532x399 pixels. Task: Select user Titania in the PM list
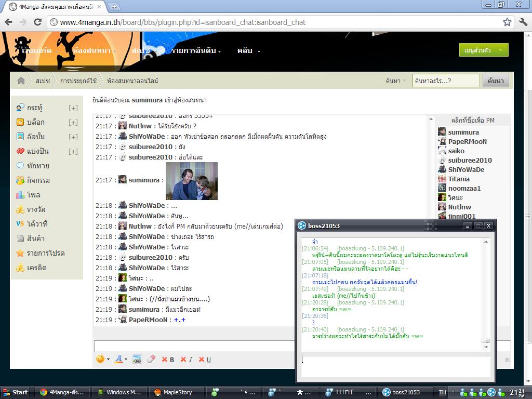coord(459,179)
